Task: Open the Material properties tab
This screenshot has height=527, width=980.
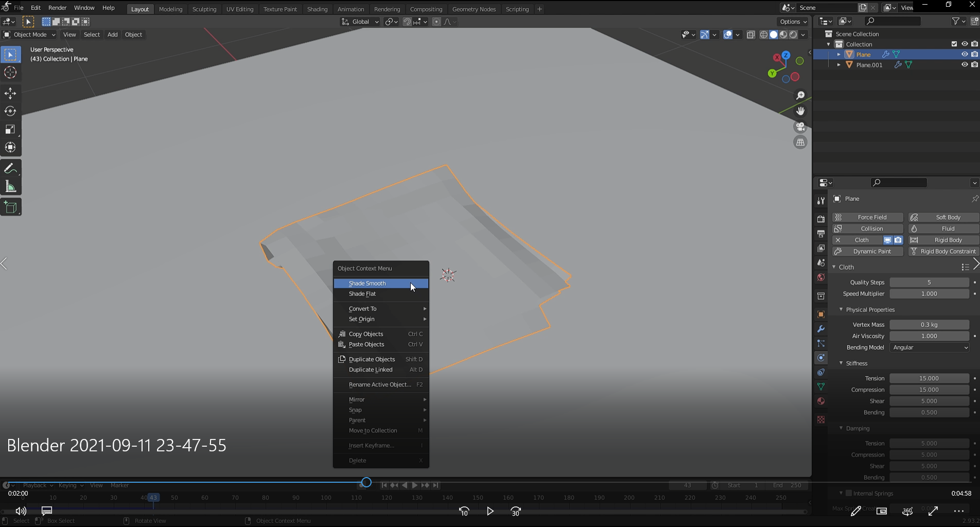Action: click(821, 401)
